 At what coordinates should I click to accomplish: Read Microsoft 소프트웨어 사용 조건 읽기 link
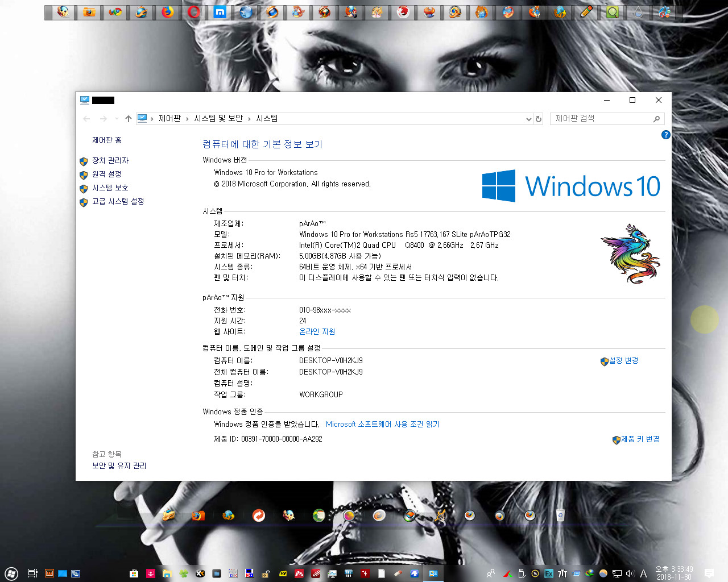click(383, 425)
